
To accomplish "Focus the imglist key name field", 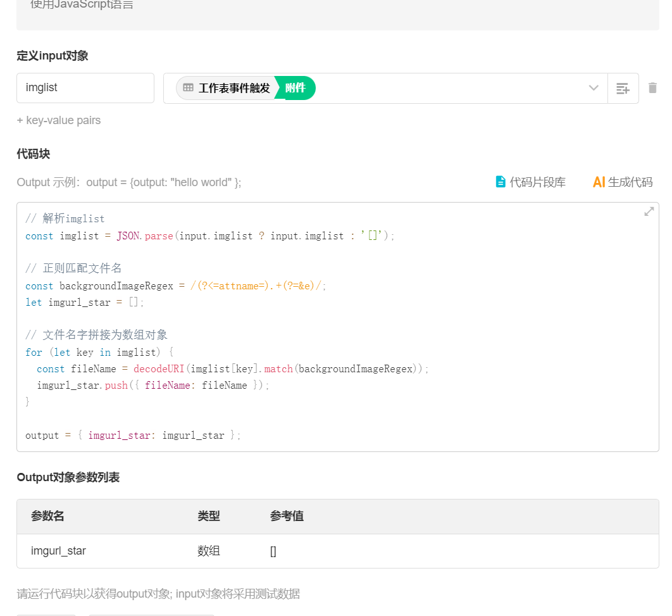I will coord(85,88).
